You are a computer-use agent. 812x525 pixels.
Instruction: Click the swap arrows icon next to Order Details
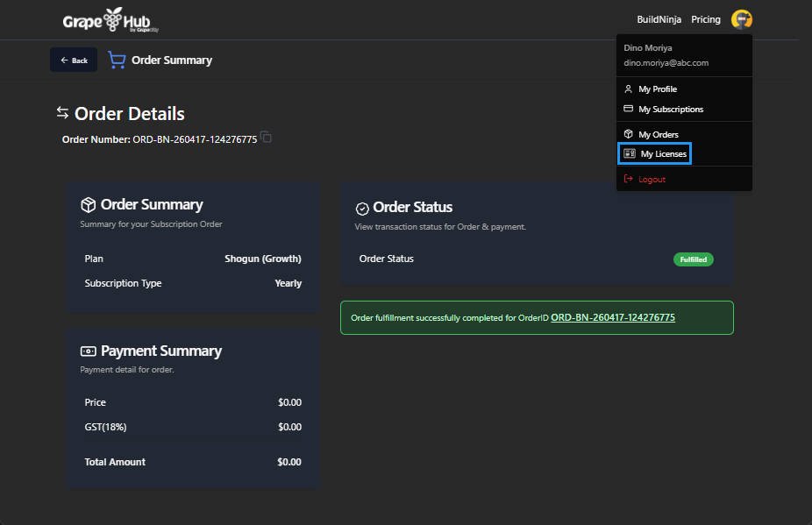[61, 113]
